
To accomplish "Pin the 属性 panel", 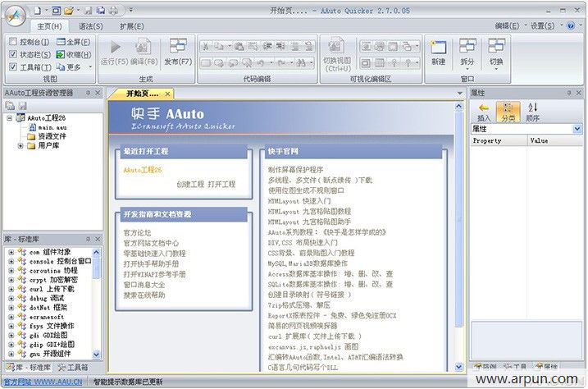I will click(x=569, y=93).
